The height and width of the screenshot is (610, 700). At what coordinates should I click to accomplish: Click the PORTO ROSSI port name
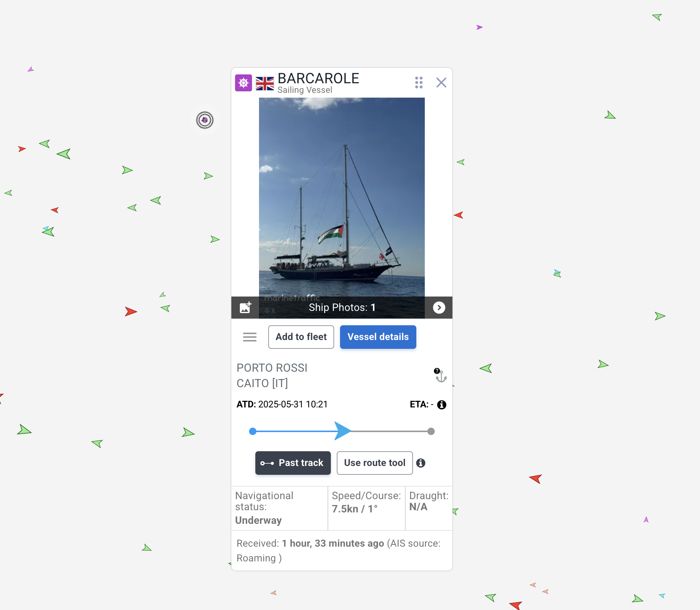click(x=272, y=368)
